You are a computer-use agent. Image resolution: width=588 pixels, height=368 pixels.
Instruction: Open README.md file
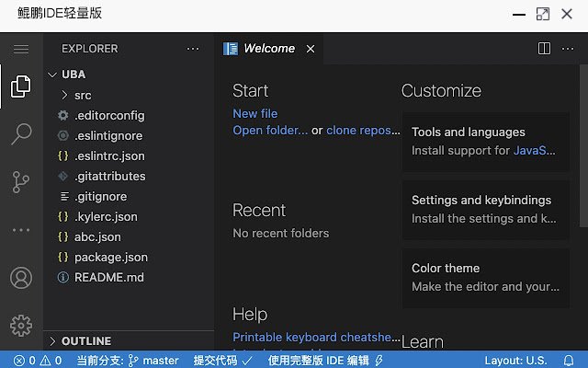coord(129,278)
